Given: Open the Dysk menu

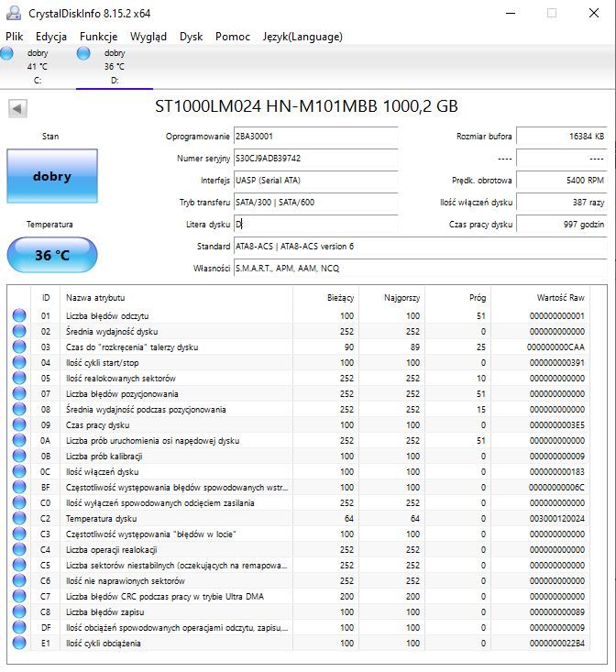Looking at the screenshot, I should pos(191,37).
